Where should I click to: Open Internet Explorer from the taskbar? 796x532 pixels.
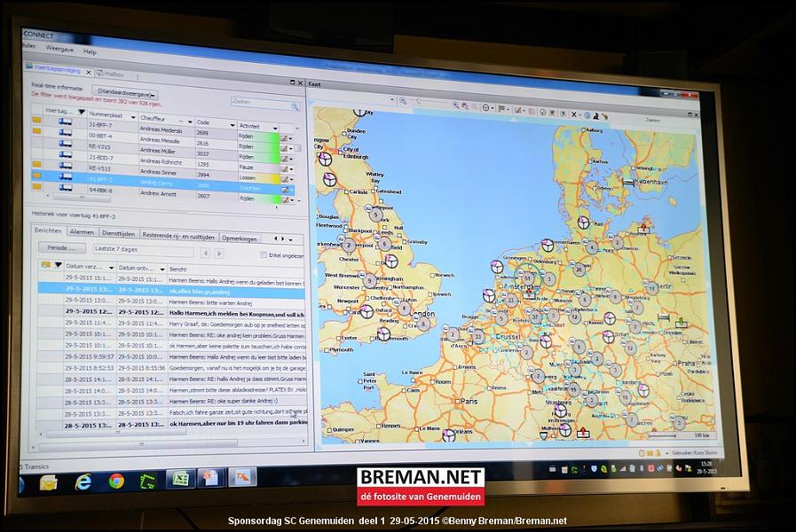point(83,481)
